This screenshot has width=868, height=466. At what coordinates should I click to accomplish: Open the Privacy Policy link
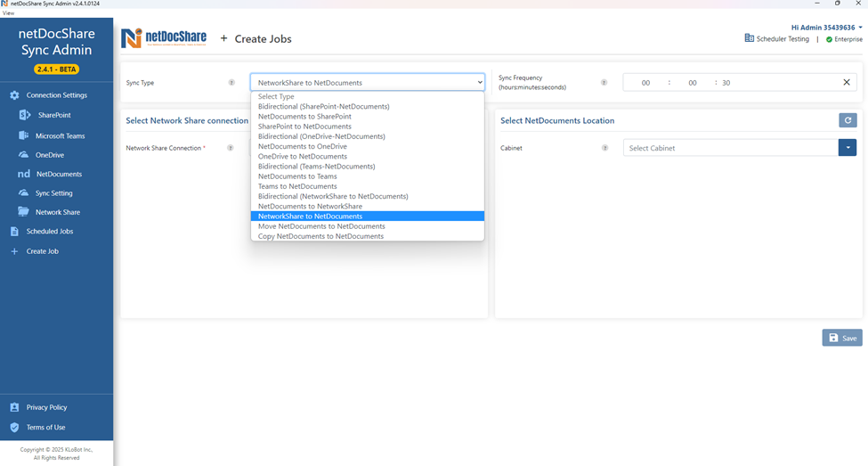coord(46,407)
